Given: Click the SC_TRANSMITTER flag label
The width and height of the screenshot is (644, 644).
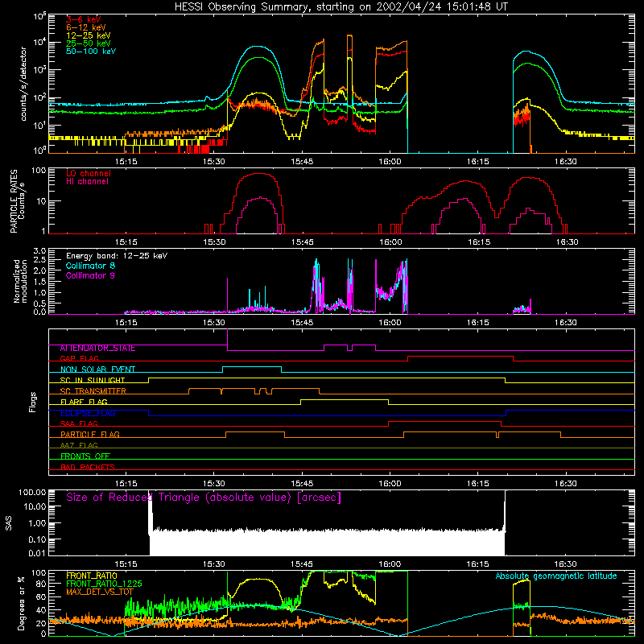Looking at the screenshot, I should pyautogui.click(x=93, y=391).
